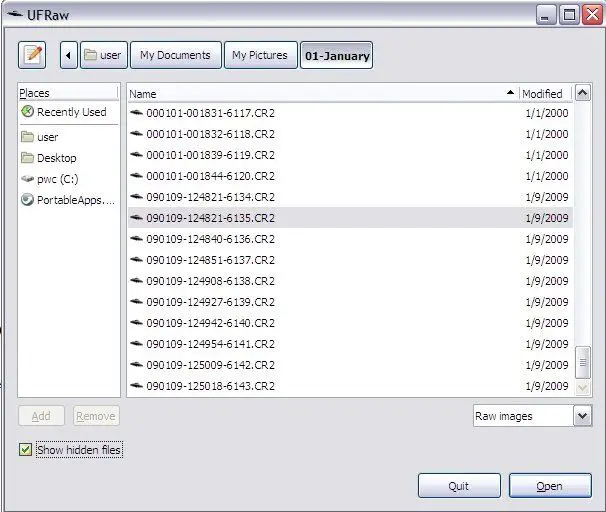Select file 090109-124821-6134.CR2
The height and width of the screenshot is (512, 606).
pos(350,197)
